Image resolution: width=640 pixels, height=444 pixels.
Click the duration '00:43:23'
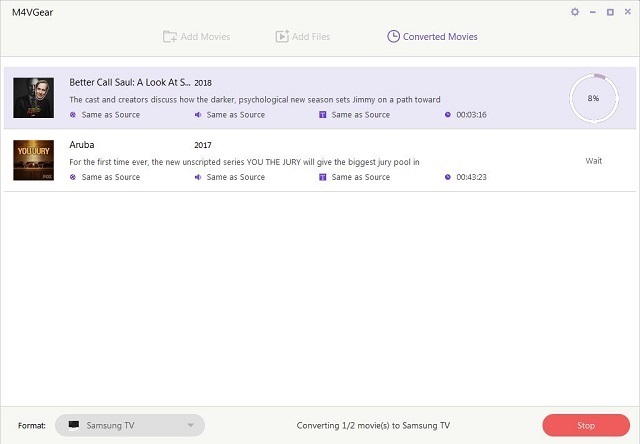pos(471,177)
